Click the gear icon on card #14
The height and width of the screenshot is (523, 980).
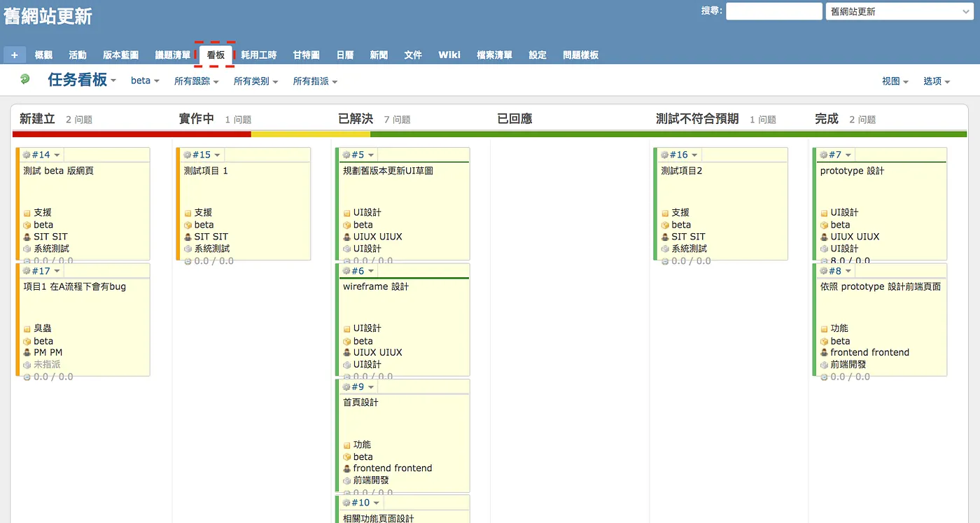(27, 155)
